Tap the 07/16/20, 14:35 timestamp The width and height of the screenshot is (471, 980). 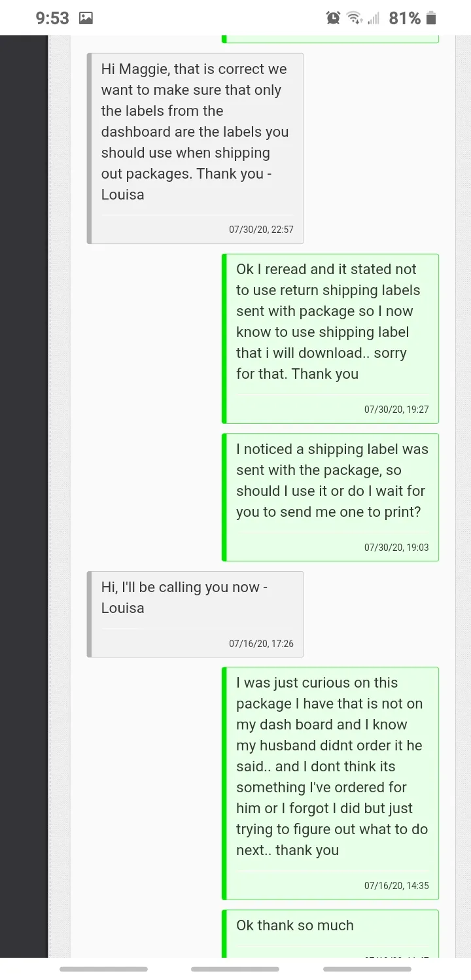396,885
